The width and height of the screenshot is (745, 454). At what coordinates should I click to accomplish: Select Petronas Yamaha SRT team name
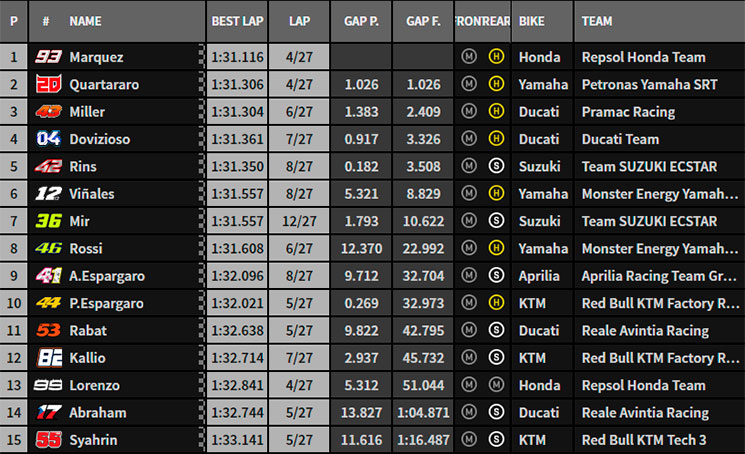649,85
